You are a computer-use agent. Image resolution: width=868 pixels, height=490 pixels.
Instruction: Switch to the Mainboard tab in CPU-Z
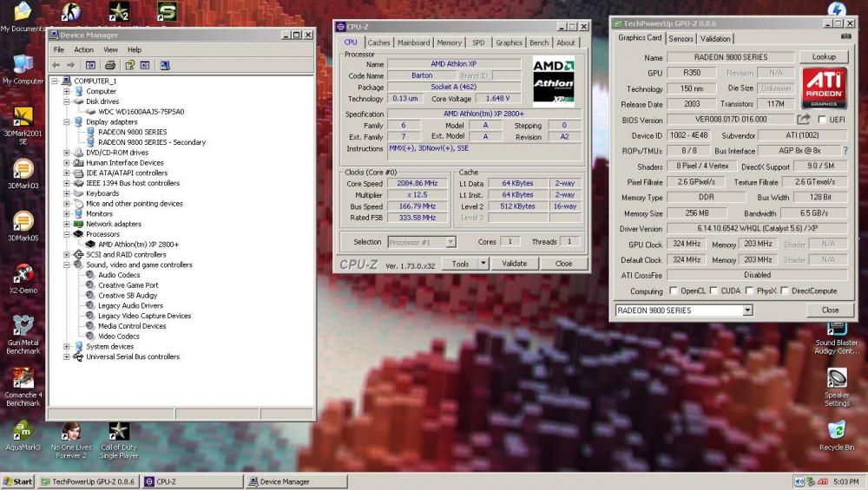click(413, 42)
